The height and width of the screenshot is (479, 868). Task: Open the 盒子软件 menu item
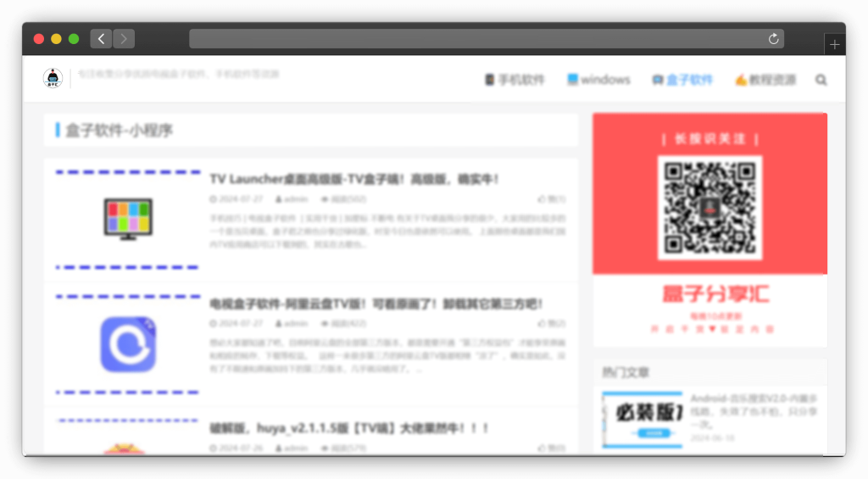(x=682, y=80)
